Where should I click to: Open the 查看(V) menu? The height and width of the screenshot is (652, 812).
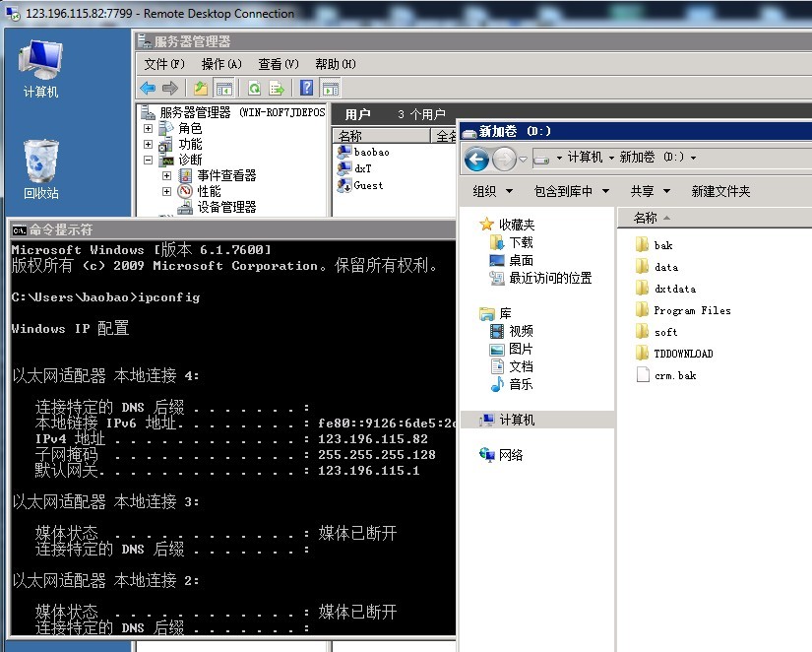tap(279, 64)
